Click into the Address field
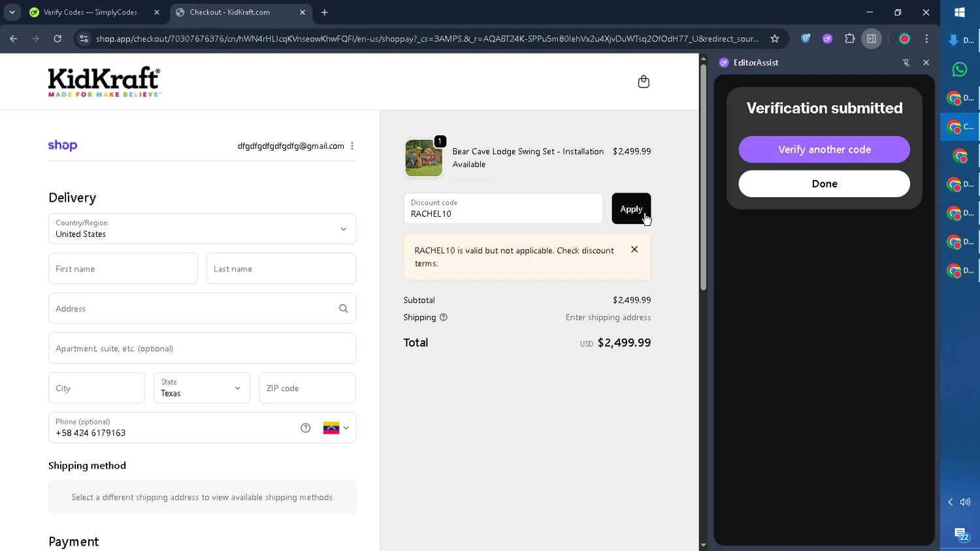980x551 pixels. tap(203, 308)
